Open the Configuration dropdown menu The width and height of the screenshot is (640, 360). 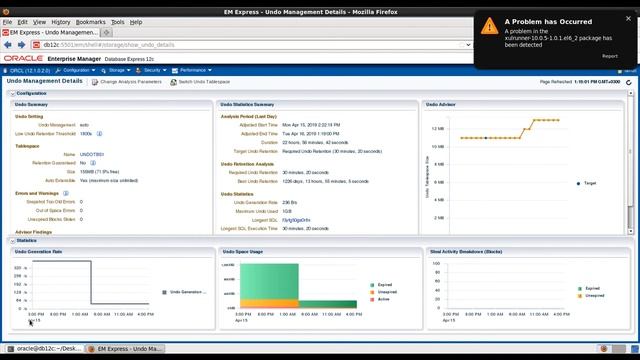76,70
